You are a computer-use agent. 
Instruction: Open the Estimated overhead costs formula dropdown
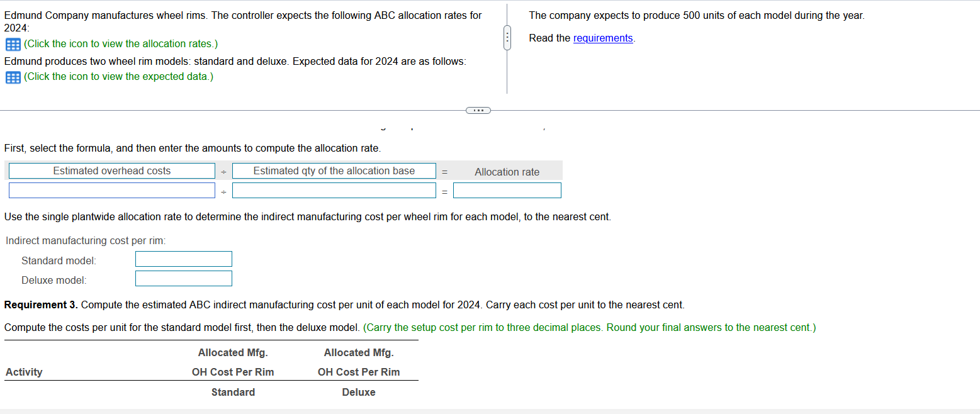[x=112, y=171]
